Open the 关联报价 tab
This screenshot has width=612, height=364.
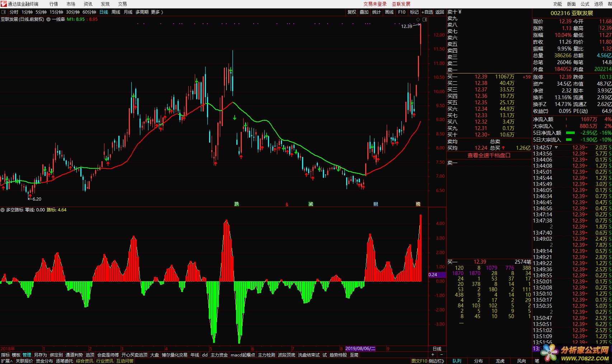click(x=24, y=361)
